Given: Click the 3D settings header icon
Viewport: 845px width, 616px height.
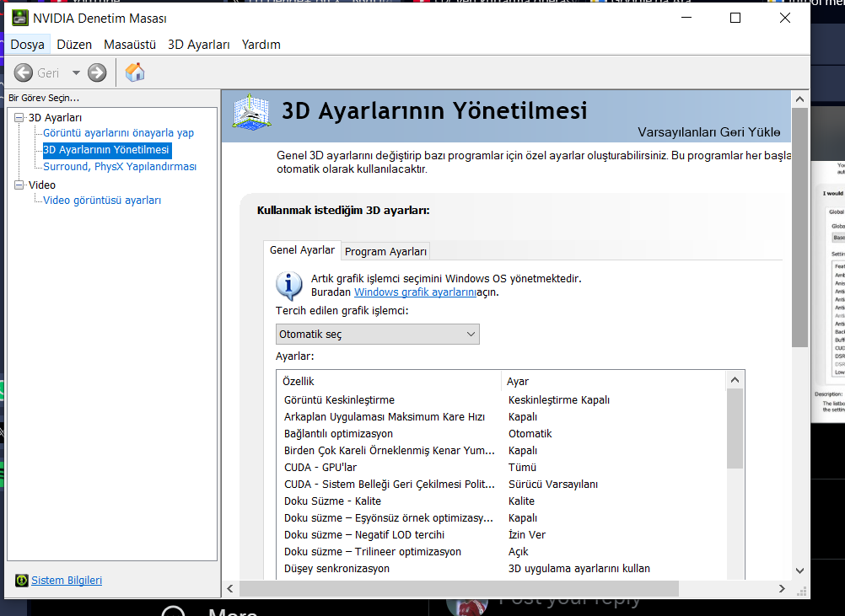Looking at the screenshot, I should [251, 111].
